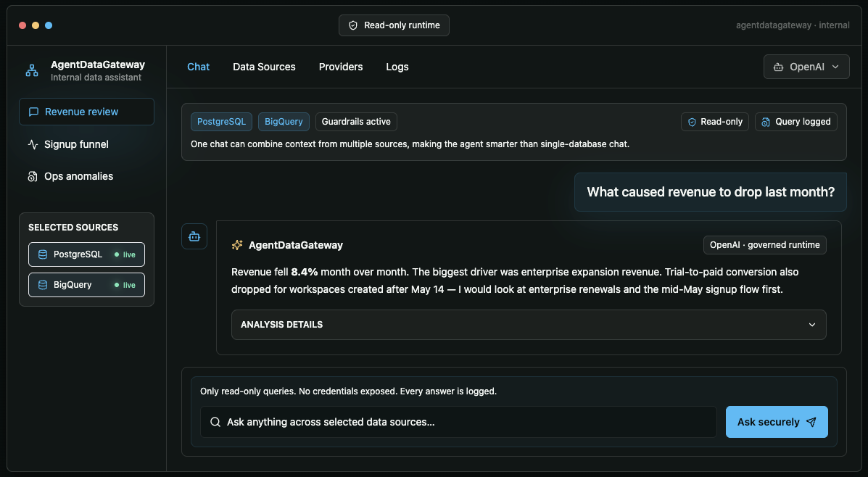
Task: Click the OpenAI · governed runtime badge
Action: 764,245
